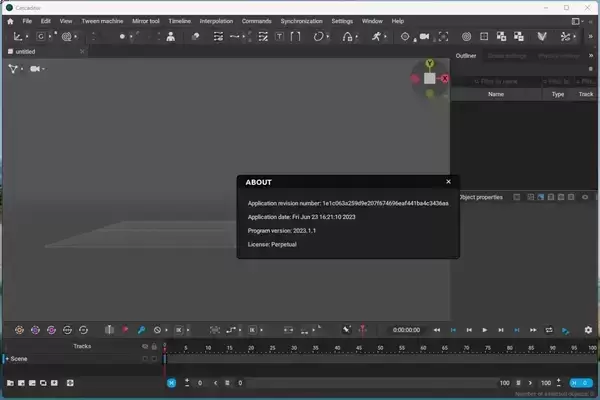
Task: Switch to the Outliner tab
Action: (x=466, y=56)
